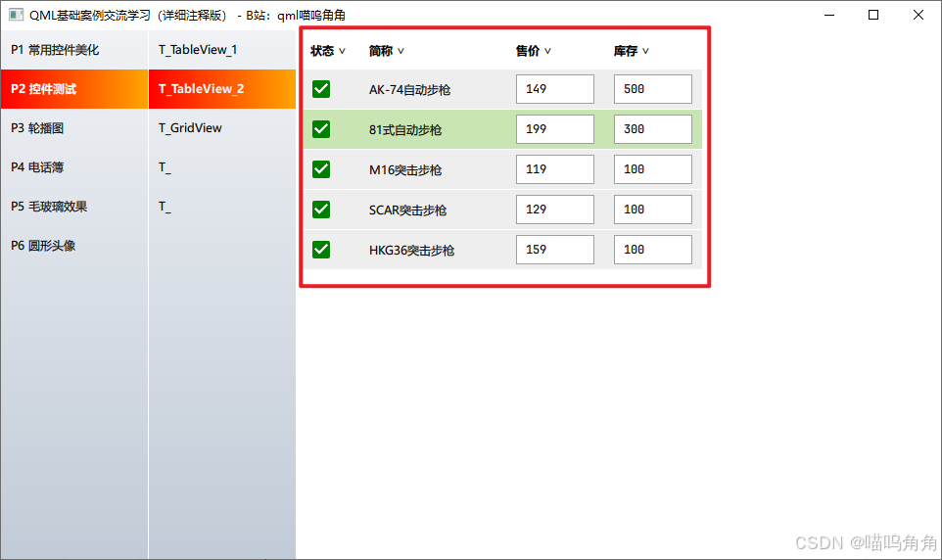This screenshot has width=942, height=560.
Task: Select the SCAR突击步枪 row name
Action: [408, 210]
